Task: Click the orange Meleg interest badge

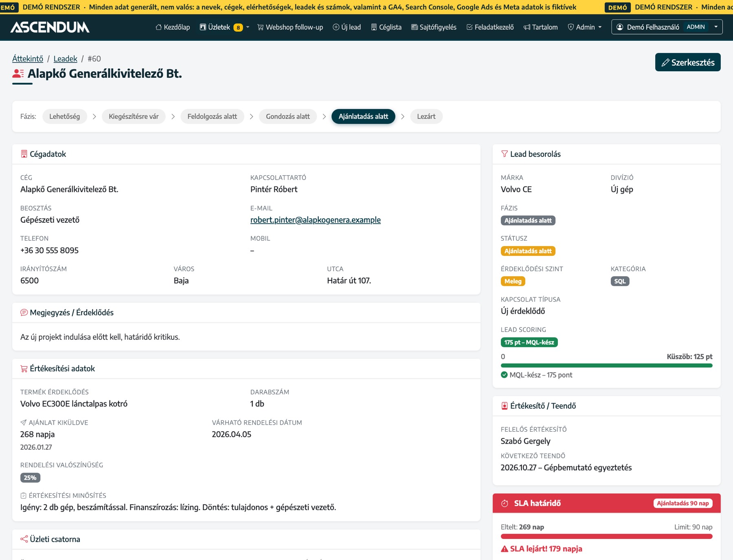Action: (513, 281)
